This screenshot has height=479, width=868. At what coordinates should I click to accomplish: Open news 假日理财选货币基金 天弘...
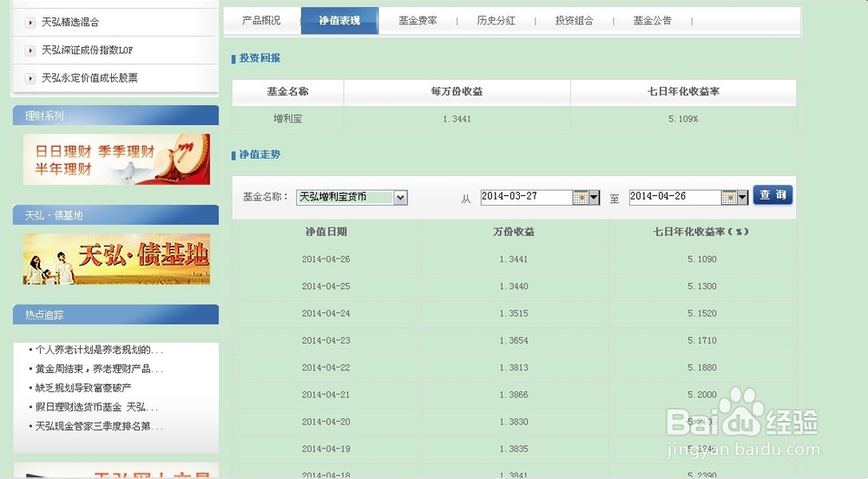tap(96, 407)
